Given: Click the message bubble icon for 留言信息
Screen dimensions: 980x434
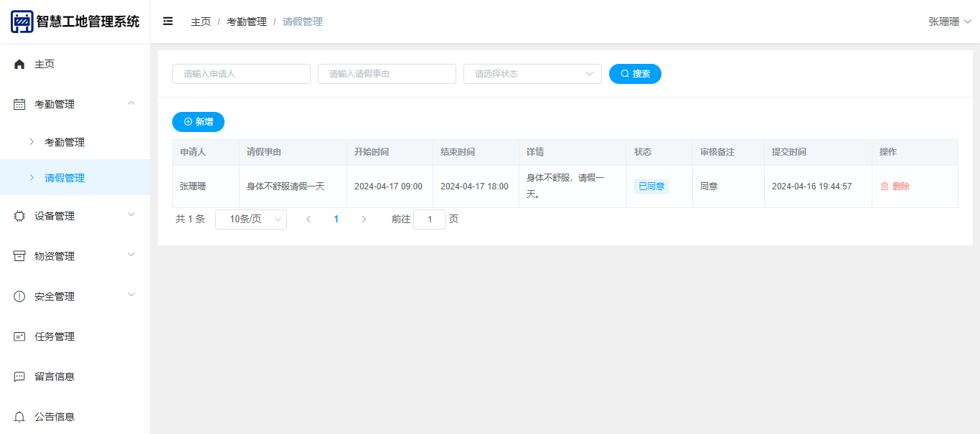Looking at the screenshot, I should pos(19,377).
